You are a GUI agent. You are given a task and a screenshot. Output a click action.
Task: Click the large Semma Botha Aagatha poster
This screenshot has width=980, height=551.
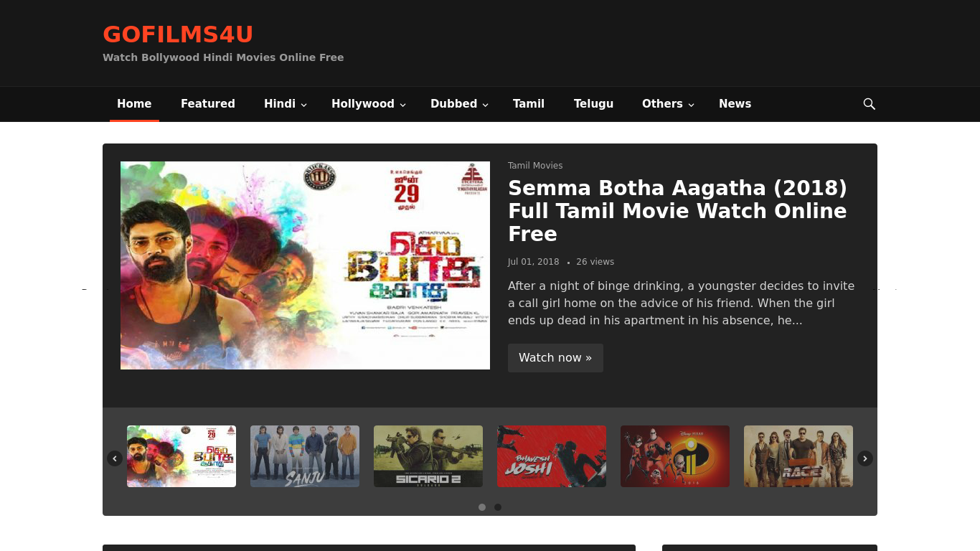tap(305, 265)
